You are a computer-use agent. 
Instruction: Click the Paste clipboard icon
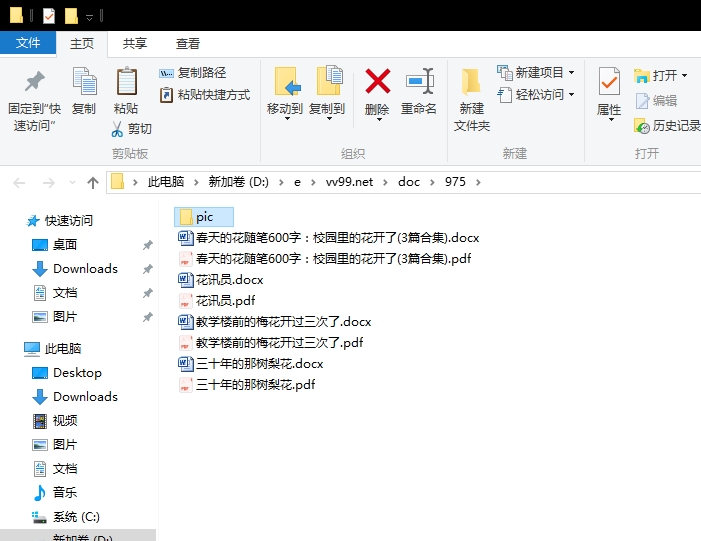[126, 91]
